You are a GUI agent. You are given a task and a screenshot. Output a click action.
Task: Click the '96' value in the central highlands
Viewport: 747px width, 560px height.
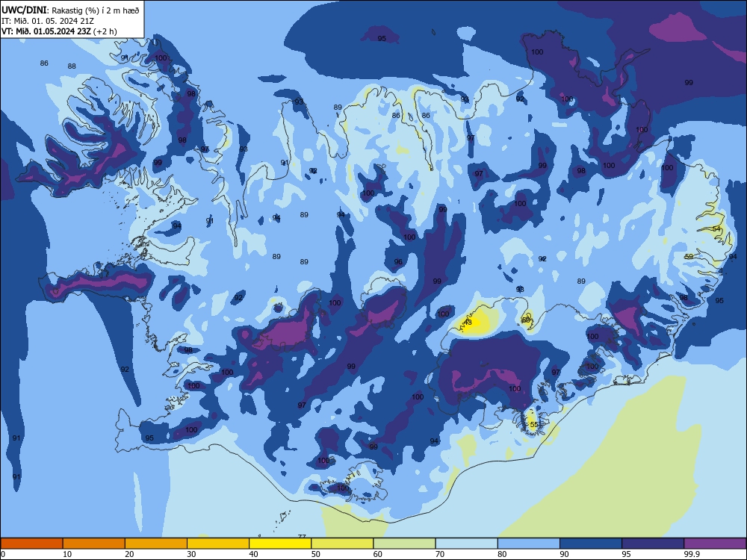pyautogui.click(x=398, y=262)
